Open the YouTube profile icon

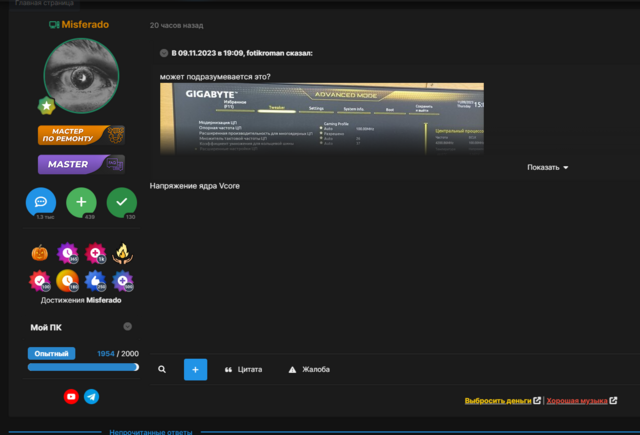click(71, 397)
